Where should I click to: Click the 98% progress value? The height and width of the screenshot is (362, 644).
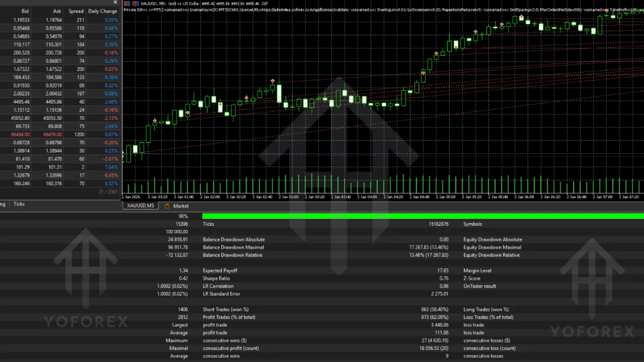(183, 216)
